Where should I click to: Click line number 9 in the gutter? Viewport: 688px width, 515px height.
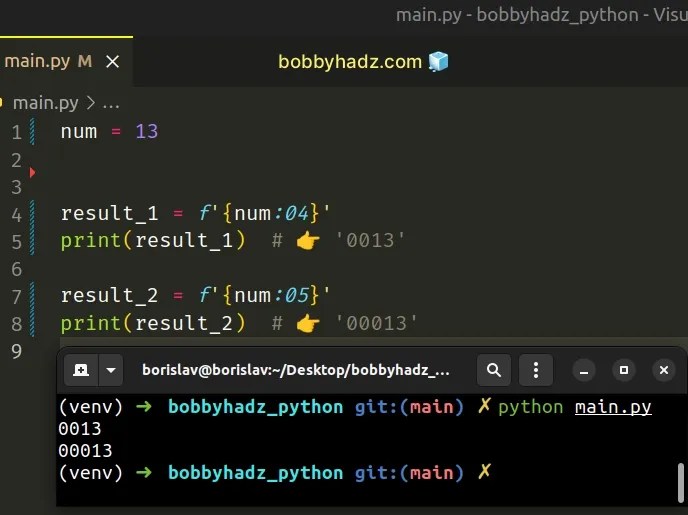(17, 351)
